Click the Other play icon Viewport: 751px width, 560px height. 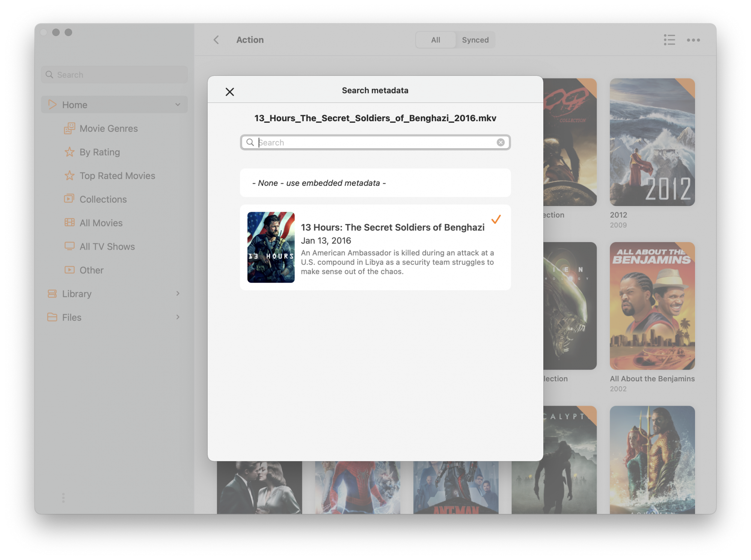pos(69,270)
